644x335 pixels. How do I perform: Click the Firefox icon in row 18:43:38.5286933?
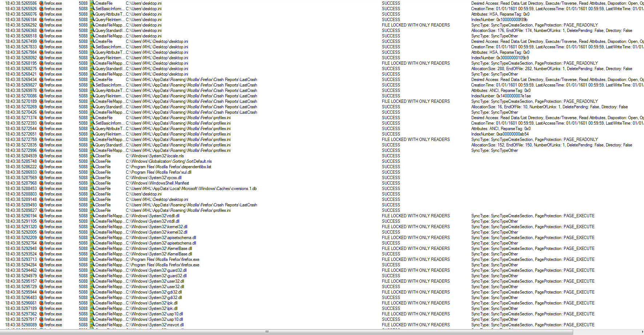[41, 172]
